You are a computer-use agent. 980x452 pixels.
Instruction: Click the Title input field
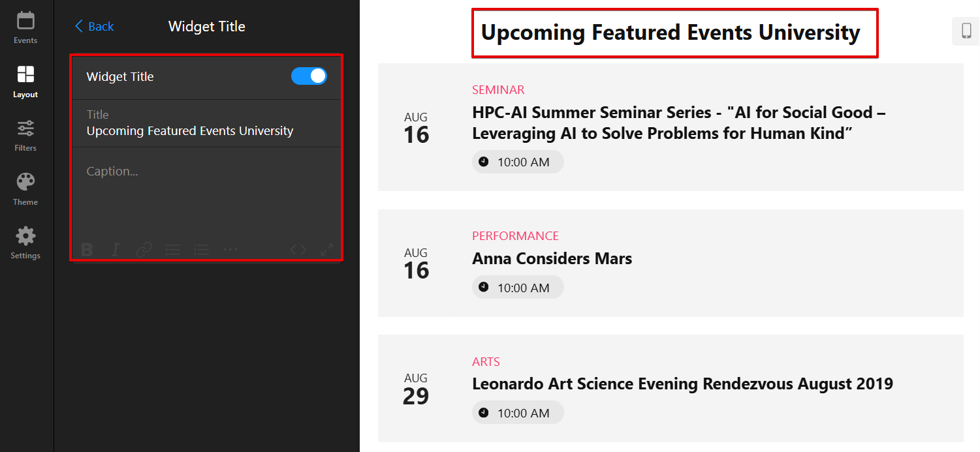tap(206, 123)
